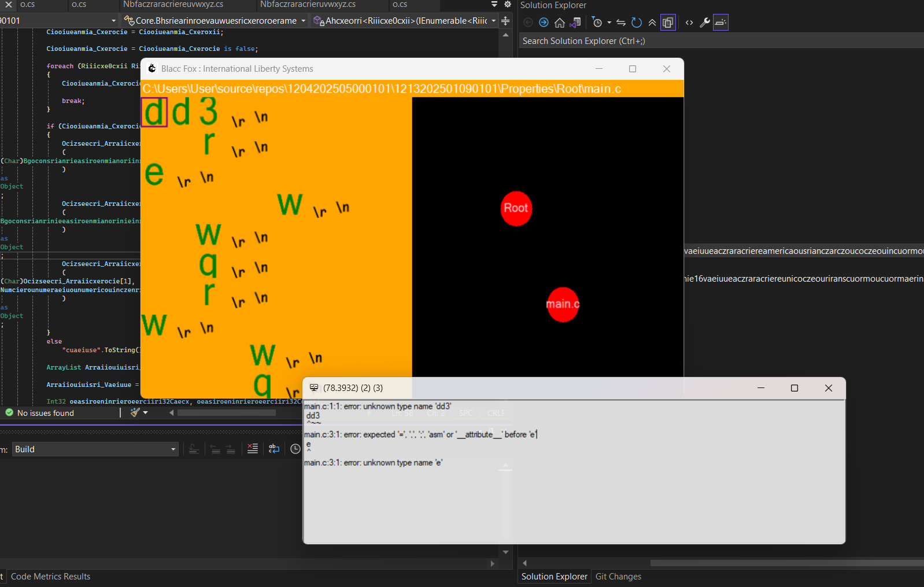Click the Solution Explorer horizontal scrollbar
This screenshot has width=924, height=587.
(787, 563)
